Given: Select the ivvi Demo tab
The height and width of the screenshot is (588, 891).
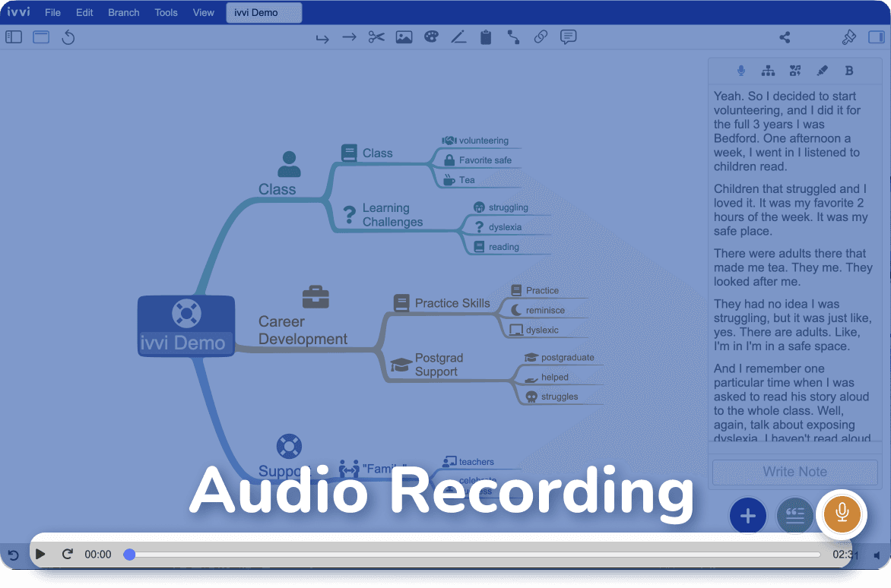Looking at the screenshot, I should [x=264, y=12].
